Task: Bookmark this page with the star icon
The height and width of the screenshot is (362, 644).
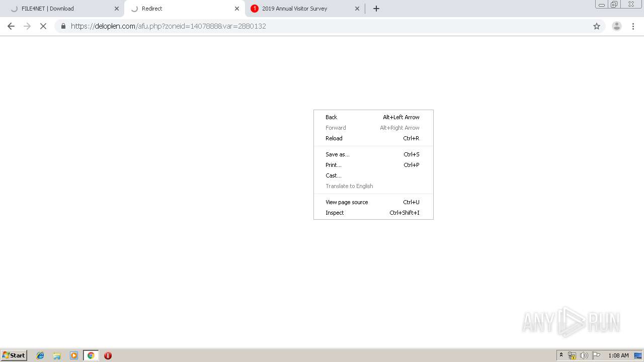Action: (597, 26)
